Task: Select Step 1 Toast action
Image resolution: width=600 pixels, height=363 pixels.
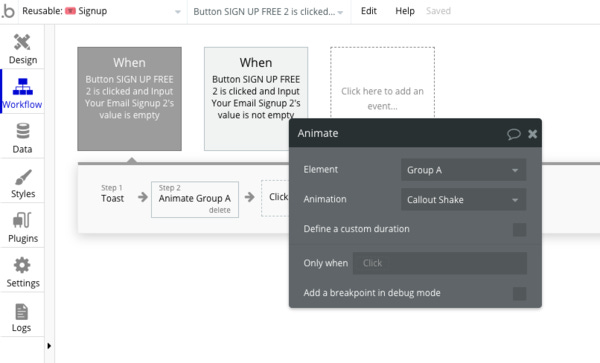Action: (112, 194)
